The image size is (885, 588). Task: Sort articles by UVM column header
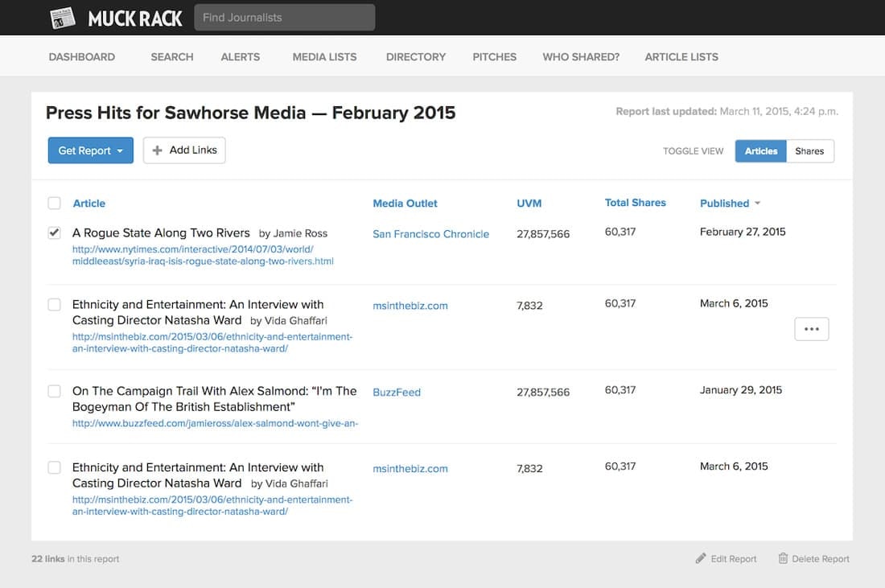[x=529, y=204]
